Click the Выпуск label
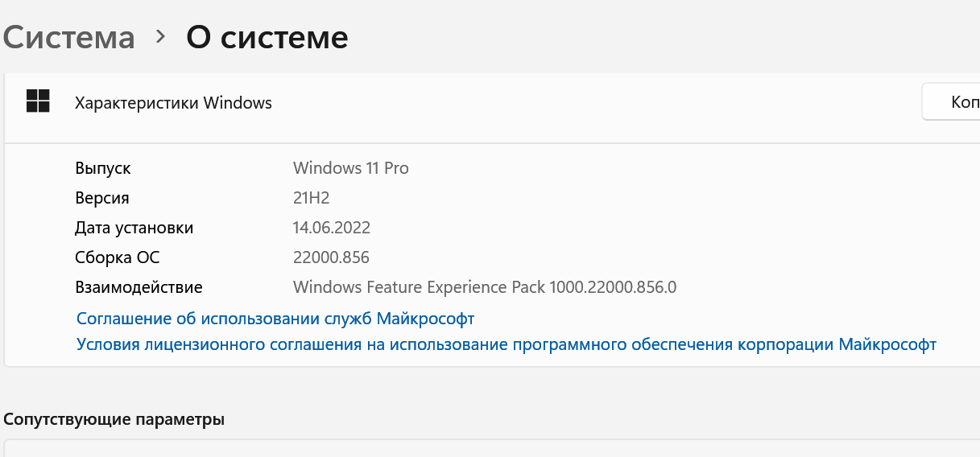980x457 pixels. [103, 168]
